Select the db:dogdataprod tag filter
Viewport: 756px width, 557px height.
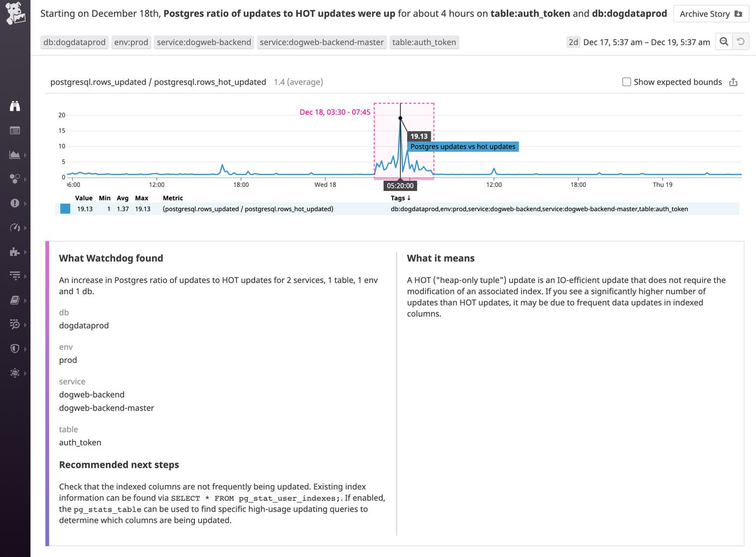(74, 42)
